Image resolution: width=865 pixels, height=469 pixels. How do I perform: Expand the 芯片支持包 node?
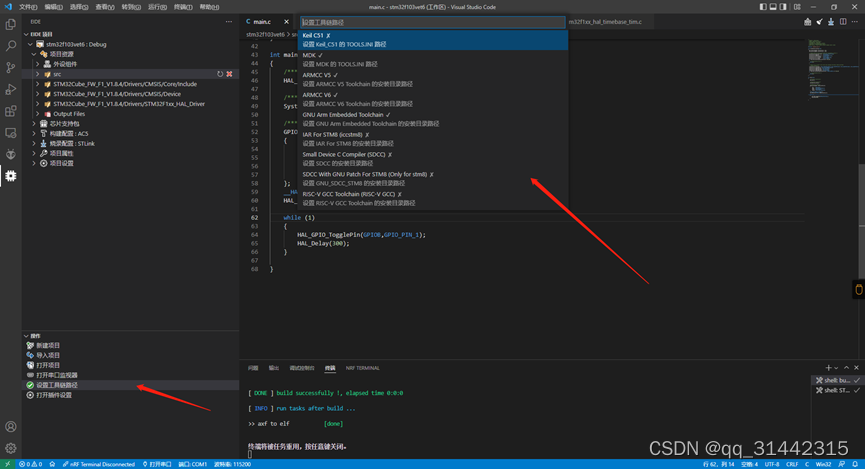[34, 124]
